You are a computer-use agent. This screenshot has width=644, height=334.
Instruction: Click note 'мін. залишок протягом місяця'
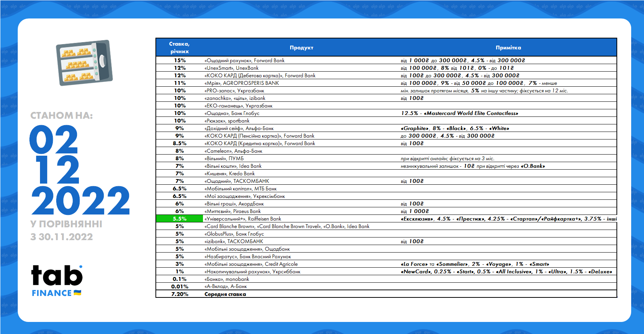(x=484, y=90)
